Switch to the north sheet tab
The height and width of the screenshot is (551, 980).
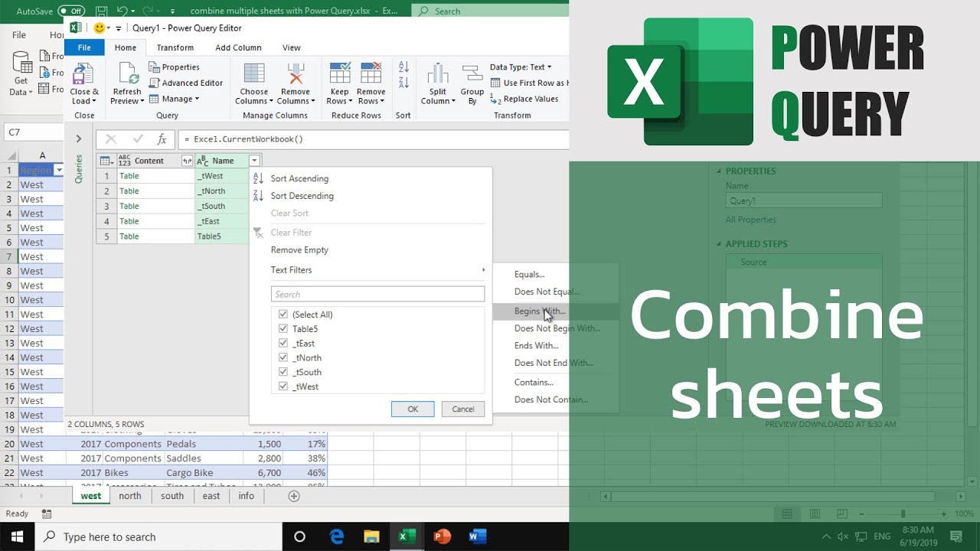[x=130, y=496]
